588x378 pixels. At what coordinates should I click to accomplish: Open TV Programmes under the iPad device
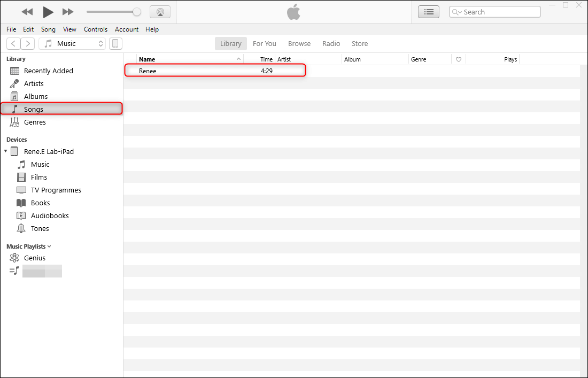[x=56, y=190]
